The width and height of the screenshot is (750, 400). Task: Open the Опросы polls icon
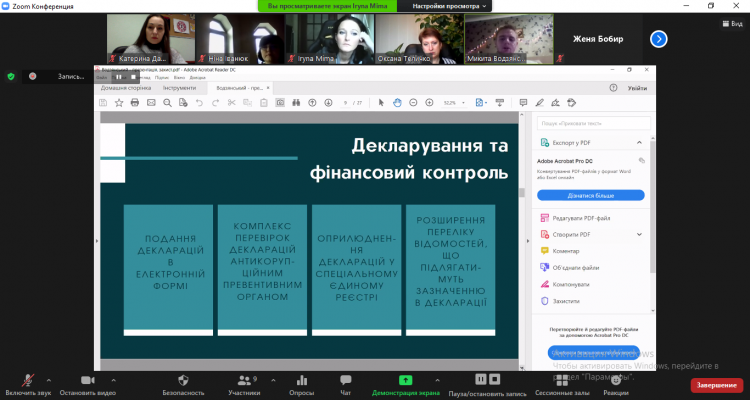(301, 381)
